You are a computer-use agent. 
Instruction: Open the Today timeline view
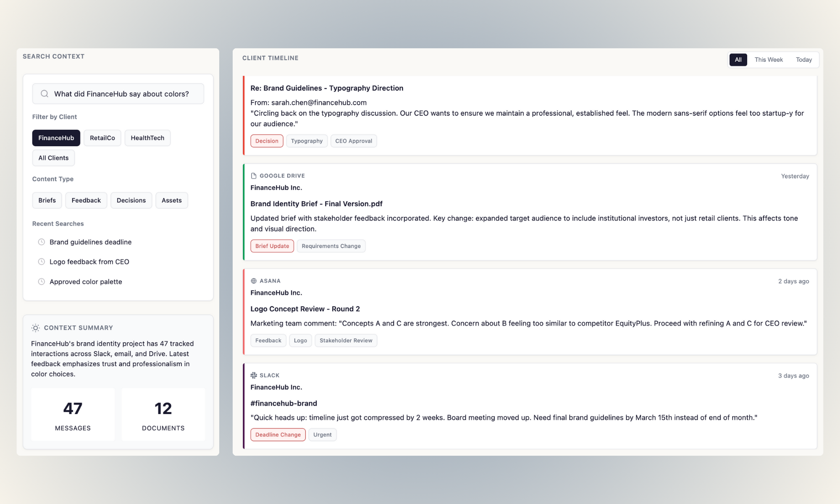(803, 60)
